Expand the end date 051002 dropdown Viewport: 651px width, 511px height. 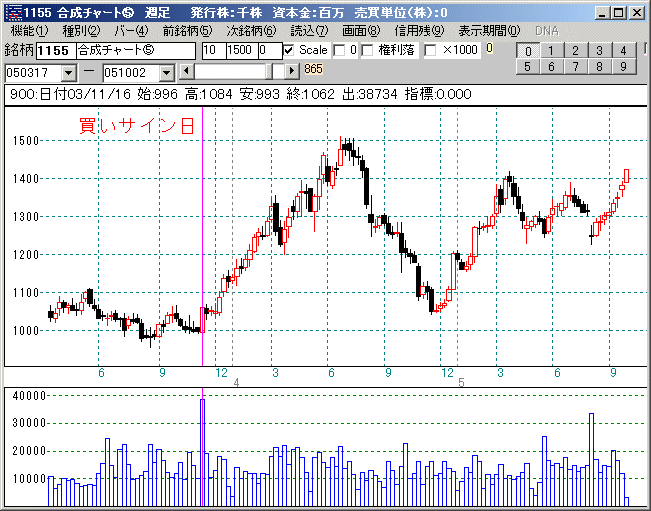point(166,73)
